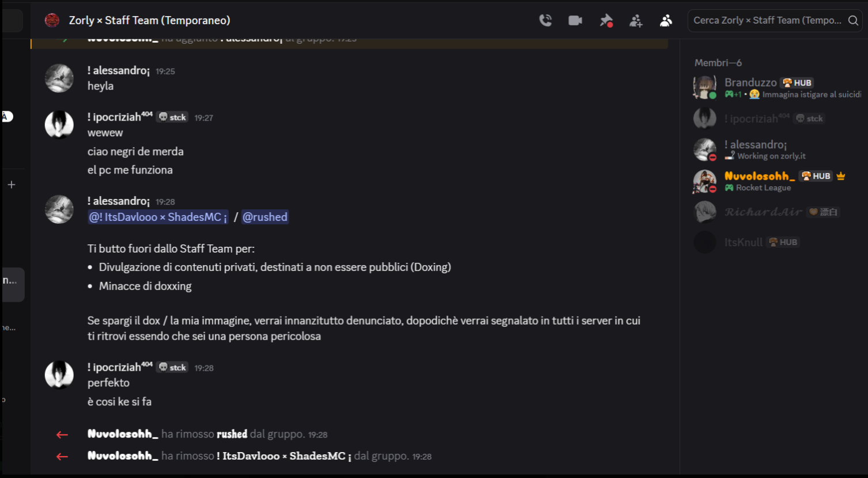Image resolution: width=868 pixels, height=478 pixels.
Task: Open ItsKnull's member entry
Action: [x=743, y=242]
